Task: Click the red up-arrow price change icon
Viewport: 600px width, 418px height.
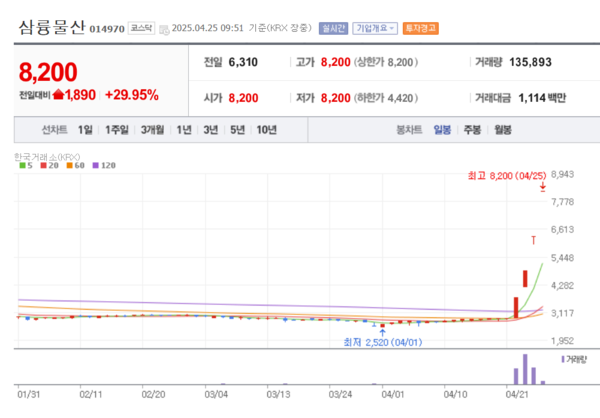Action: click(x=58, y=94)
